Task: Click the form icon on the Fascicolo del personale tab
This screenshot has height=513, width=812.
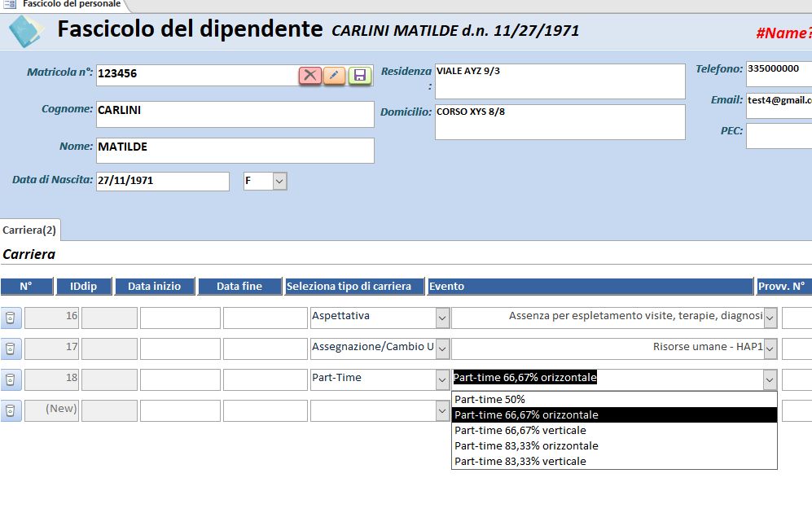Action: tap(9, 4)
